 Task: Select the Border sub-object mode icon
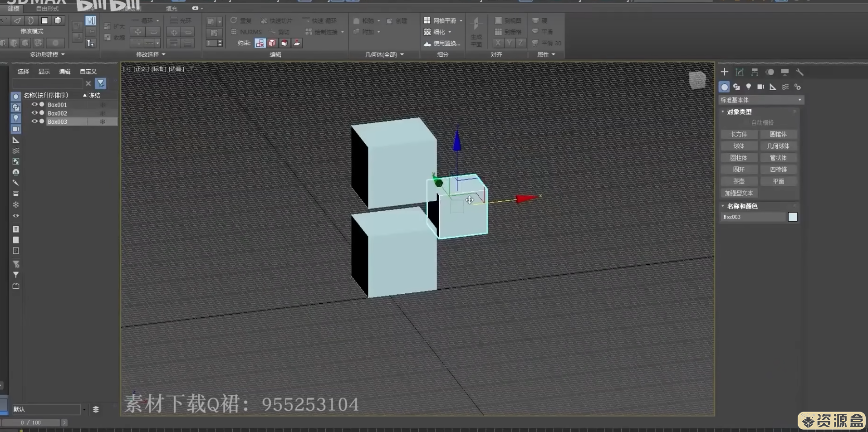pos(31,20)
